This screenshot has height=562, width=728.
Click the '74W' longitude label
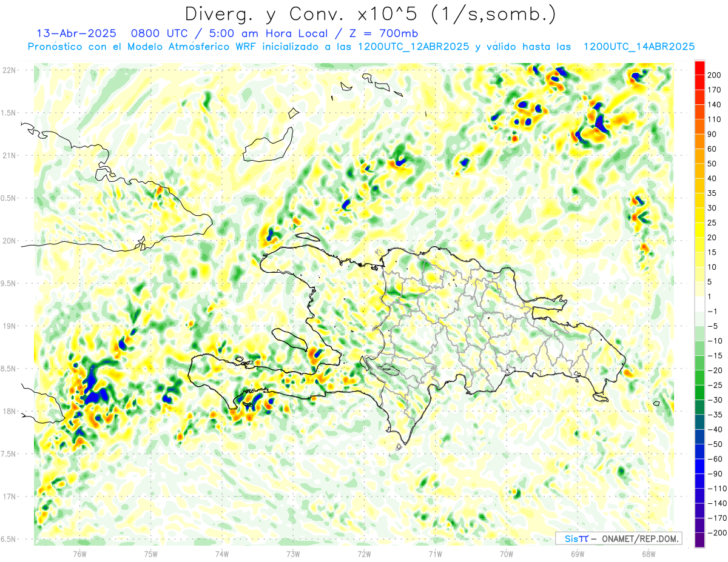[x=222, y=554]
